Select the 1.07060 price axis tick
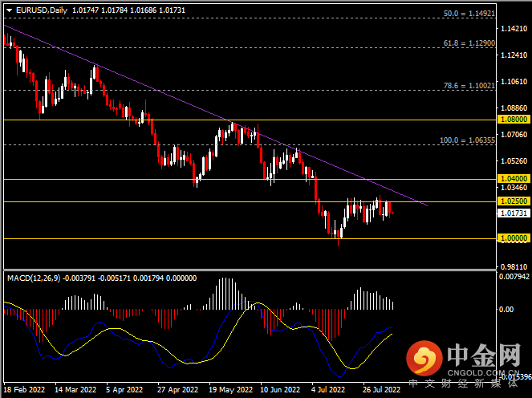 point(514,134)
